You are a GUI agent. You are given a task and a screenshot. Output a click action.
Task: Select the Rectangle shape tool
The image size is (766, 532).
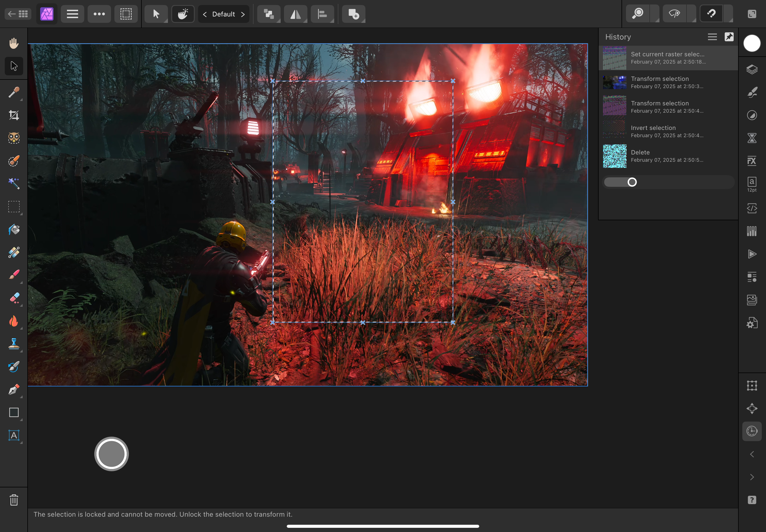(x=14, y=412)
